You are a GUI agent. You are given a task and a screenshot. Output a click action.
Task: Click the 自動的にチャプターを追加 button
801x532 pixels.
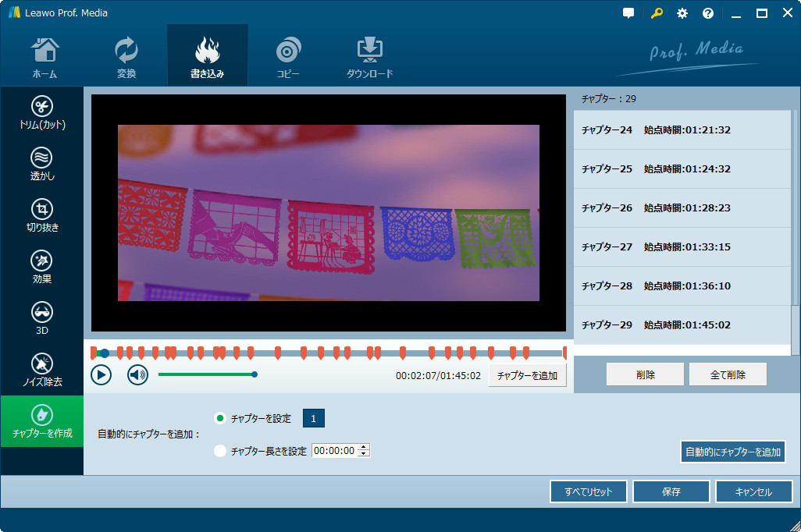click(733, 452)
